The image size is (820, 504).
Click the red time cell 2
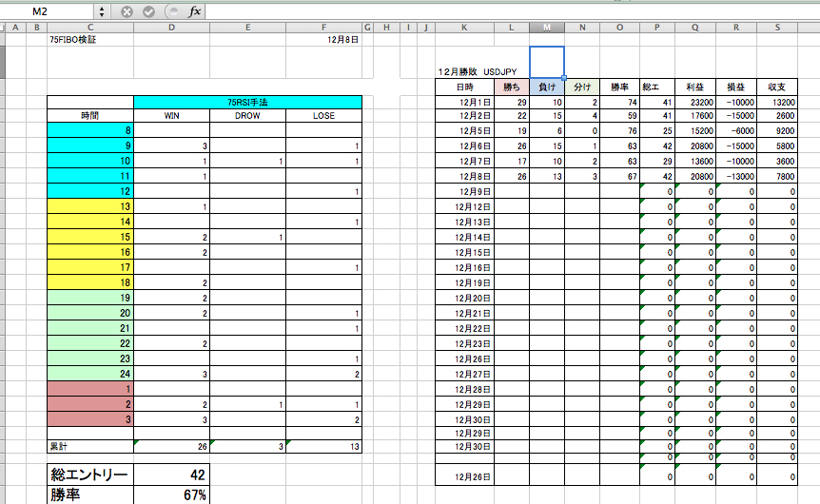90,404
